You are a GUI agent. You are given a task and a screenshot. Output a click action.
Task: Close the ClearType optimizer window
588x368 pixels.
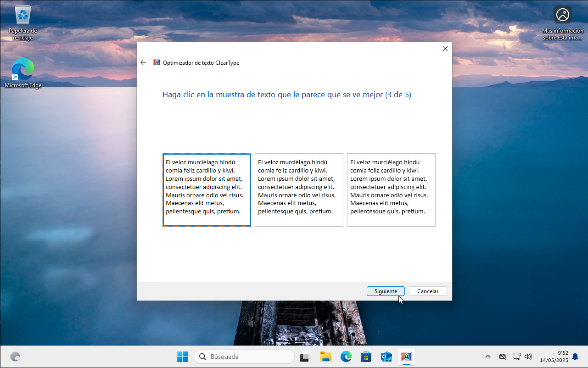click(445, 49)
